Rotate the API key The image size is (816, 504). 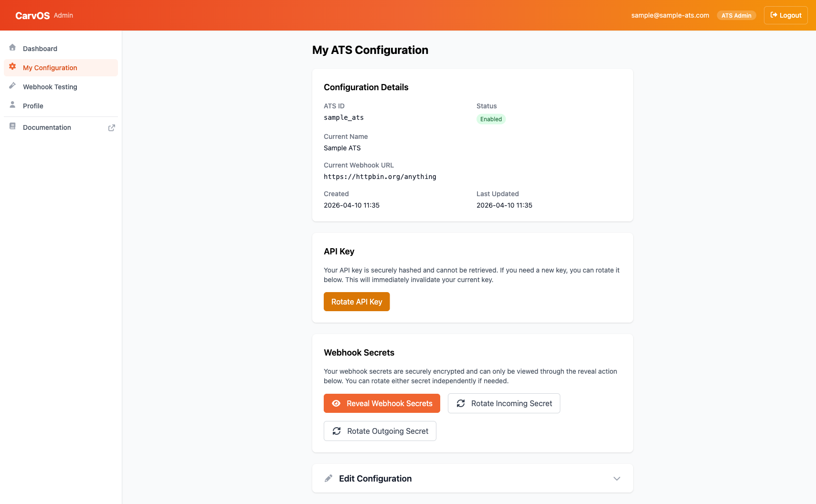coord(357,301)
